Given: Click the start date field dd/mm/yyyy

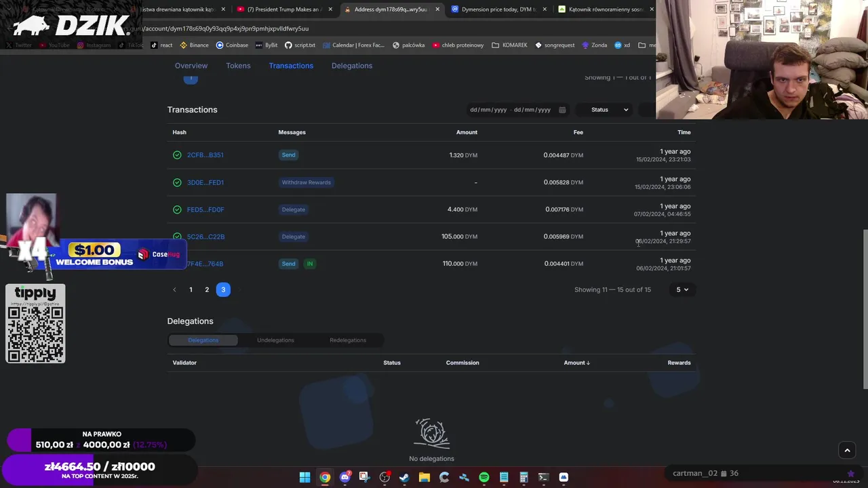Looking at the screenshot, I should [488, 110].
